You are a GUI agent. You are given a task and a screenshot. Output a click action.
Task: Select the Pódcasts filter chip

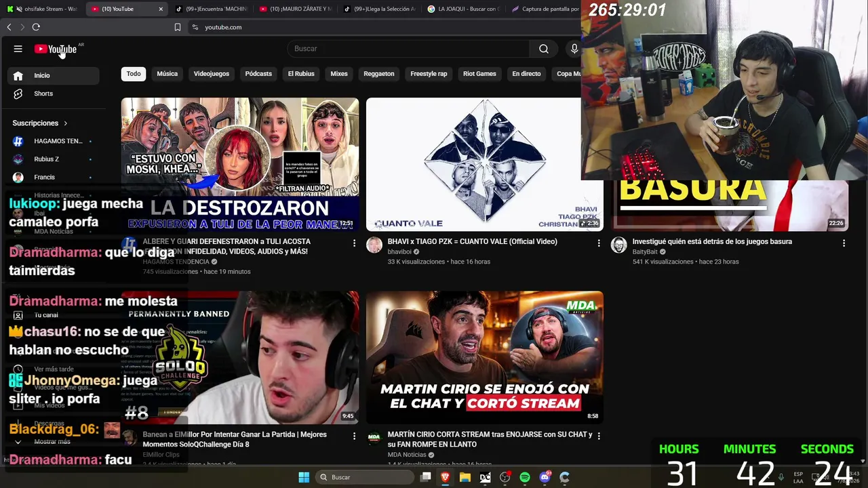[258, 74]
